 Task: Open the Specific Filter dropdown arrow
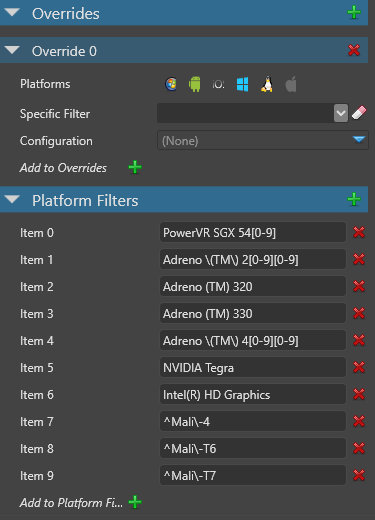point(341,113)
